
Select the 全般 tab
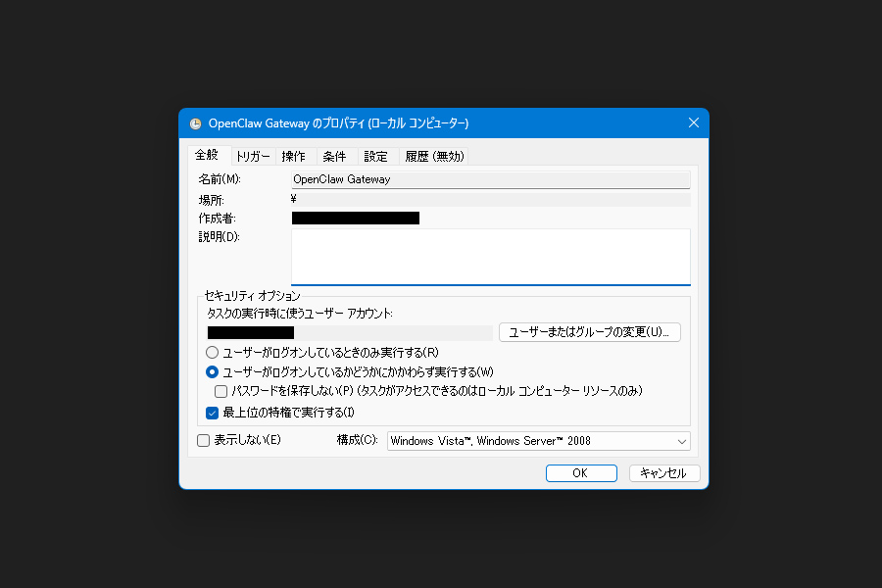click(x=208, y=155)
